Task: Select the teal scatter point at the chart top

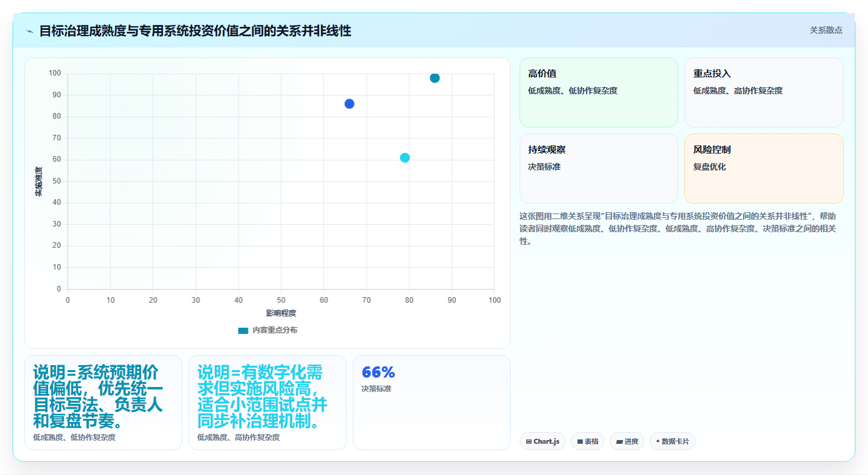Action: pyautogui.click(x=435, y=78)
